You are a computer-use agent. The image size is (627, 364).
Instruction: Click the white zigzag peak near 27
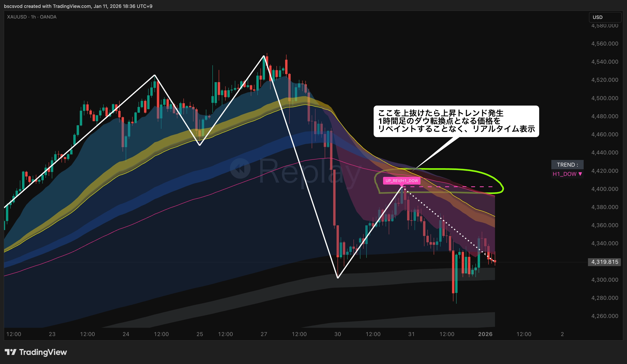tap(264, 56)
